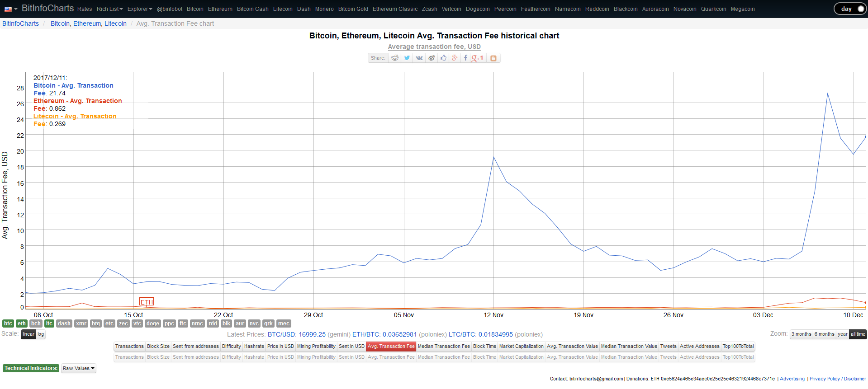Click the BitInfoCharts logo in the navbar
The width and height of the screenshot is (868, 389).
point(47,8)
